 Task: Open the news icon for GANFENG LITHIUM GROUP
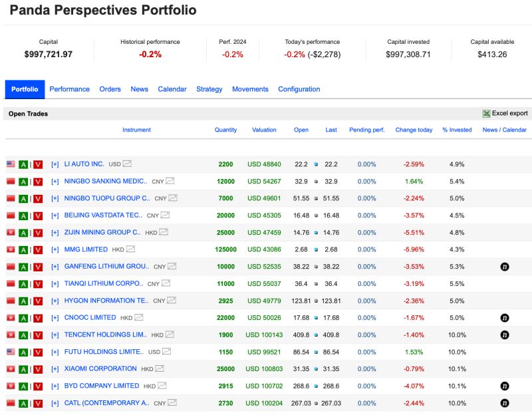504,266
